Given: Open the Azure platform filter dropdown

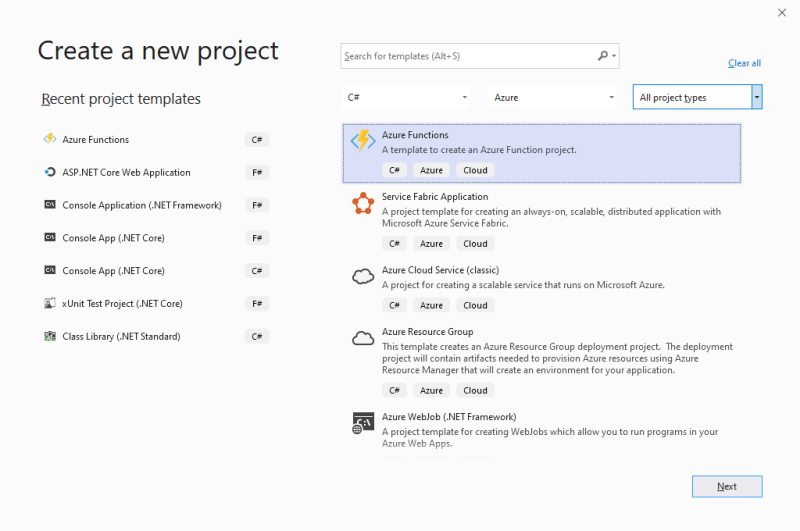Looking at the screenshot, I should (553, 97).
